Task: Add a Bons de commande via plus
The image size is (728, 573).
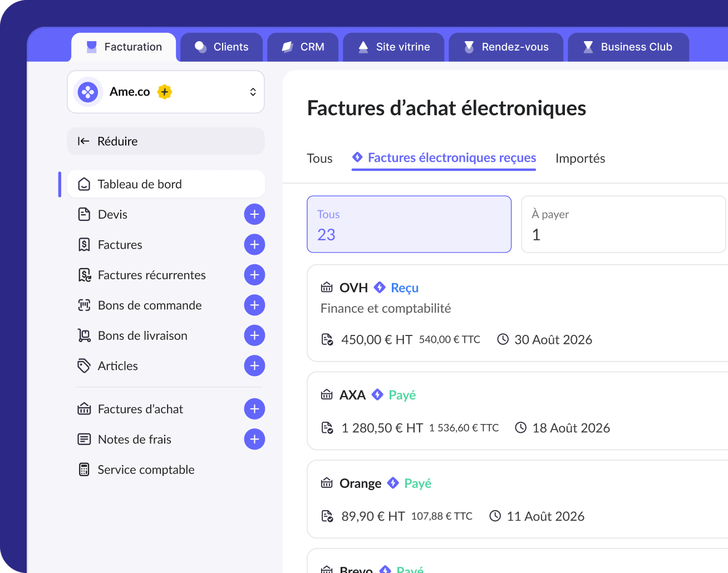Action: coord(254,305)
